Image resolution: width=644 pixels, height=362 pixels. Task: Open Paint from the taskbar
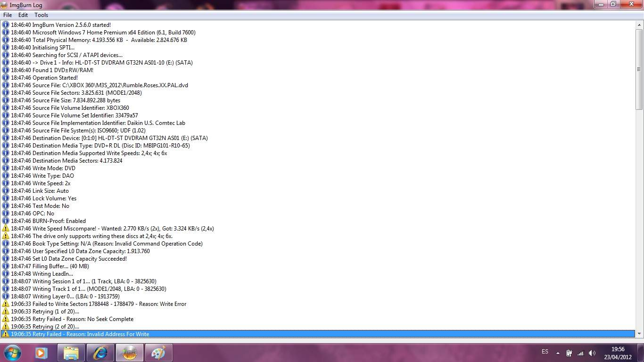pos(159,353)
